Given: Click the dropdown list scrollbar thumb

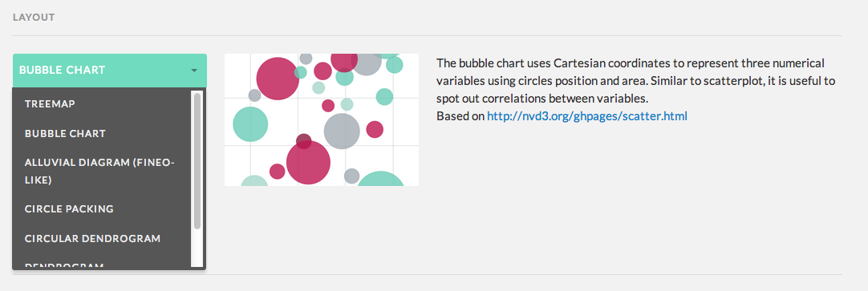Looking at the screenshot, I should (x=197, y=161).
